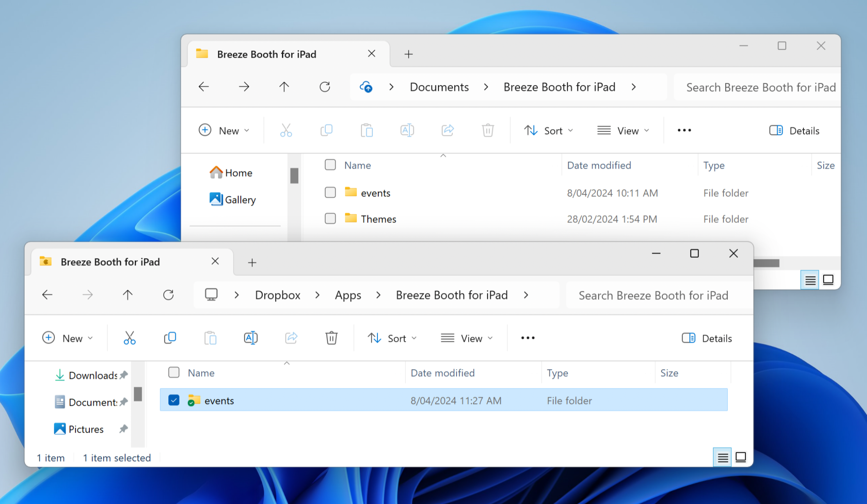Screen dimensions: 867x504
Task: Click Dropbox in the address bar breadcrumb
Action: click(x=277, y=295)
